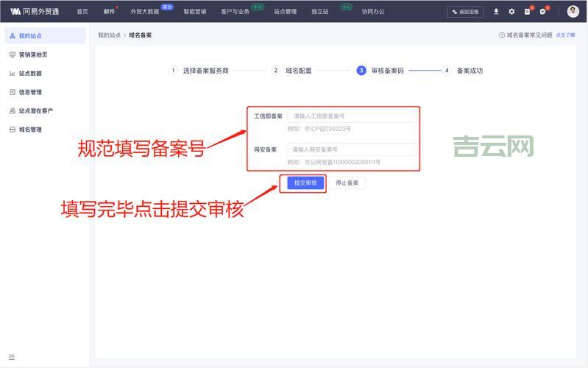The width and height of the screenshot is (588, 368).
Task: Open the task list icon with badge
Action: click(x=527, y=12)
